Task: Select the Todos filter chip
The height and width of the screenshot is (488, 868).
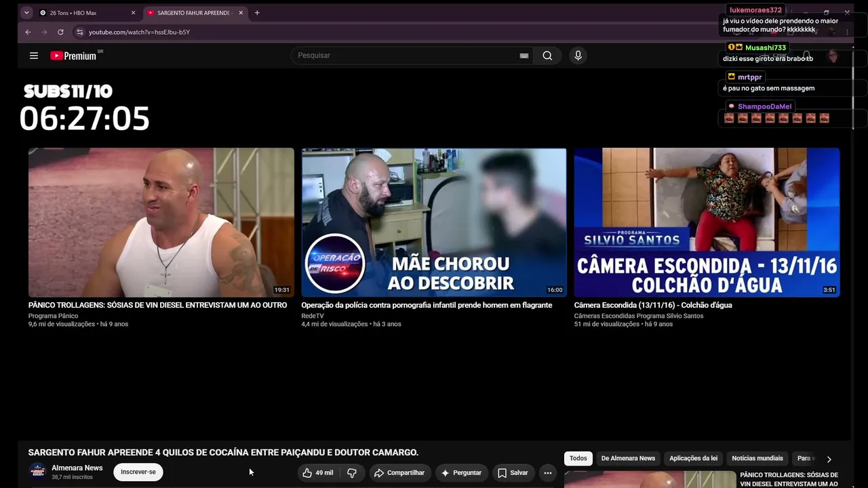Action: pos(578,458)
